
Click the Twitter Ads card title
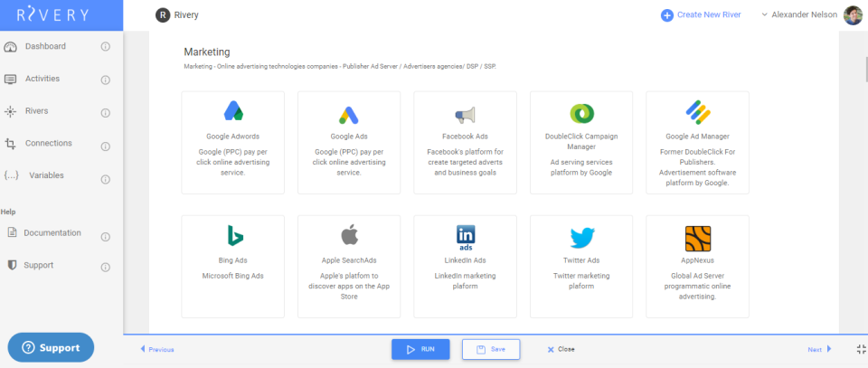[x=581, y=260]
